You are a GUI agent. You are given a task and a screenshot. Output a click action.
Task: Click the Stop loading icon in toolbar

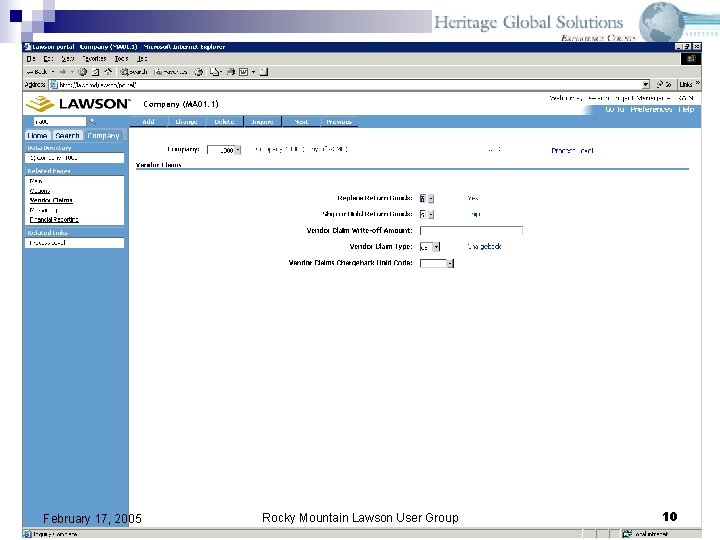point(83,72)
